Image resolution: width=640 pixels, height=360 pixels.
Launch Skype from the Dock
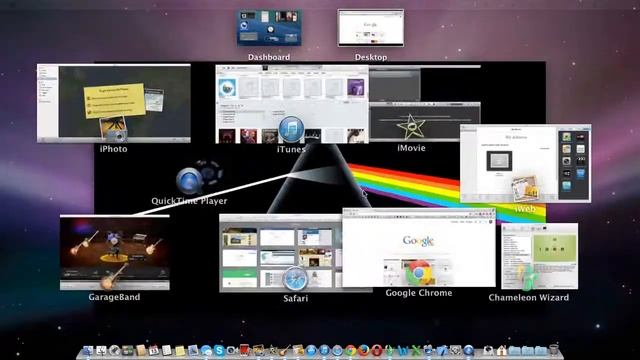tap(219, 350)
